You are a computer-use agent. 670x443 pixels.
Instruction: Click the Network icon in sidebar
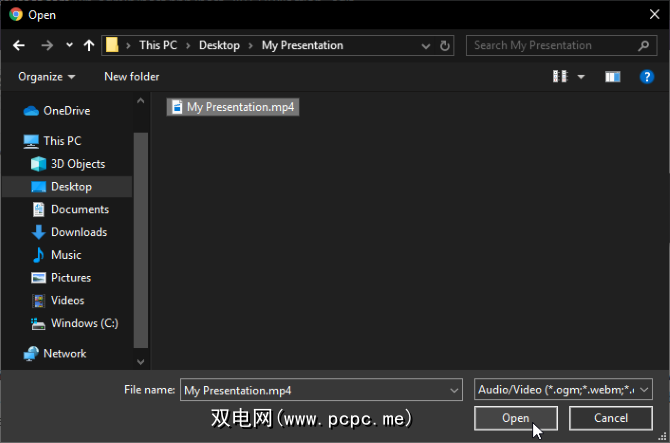click(31, 354)
